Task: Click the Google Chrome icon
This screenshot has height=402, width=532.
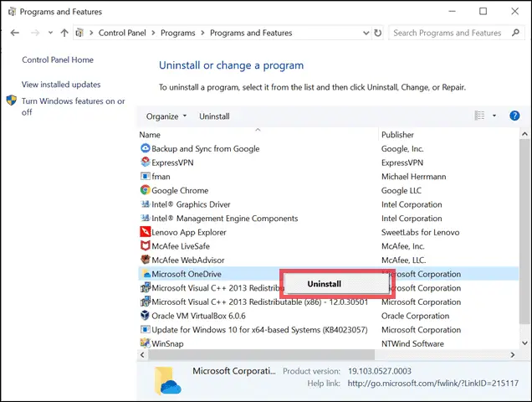Action: tap(146, 190)
